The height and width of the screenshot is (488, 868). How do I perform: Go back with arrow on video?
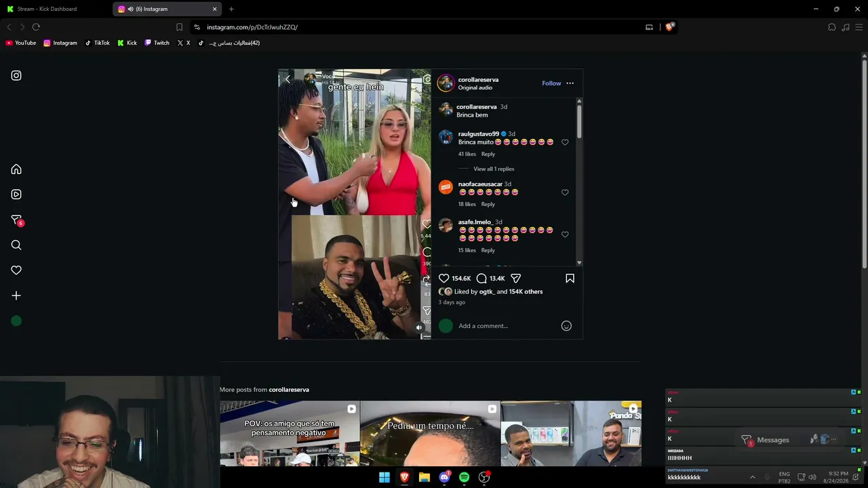[288, 79]
